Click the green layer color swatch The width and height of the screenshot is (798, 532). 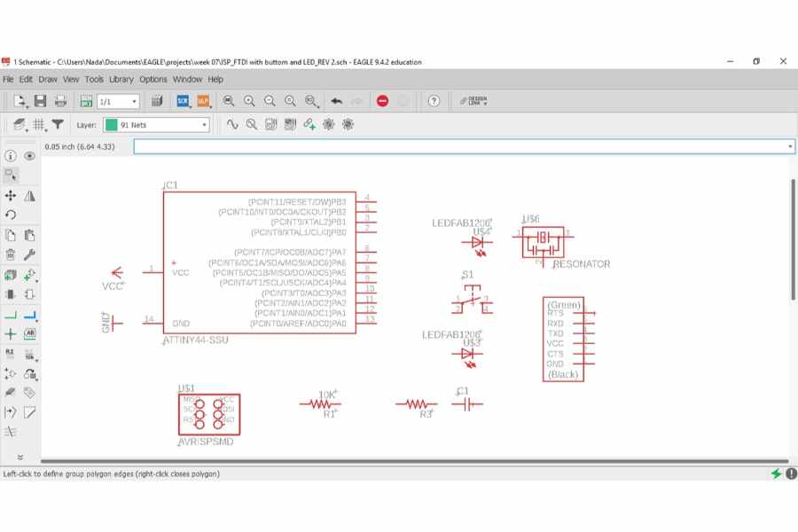(x=112, y=125)
